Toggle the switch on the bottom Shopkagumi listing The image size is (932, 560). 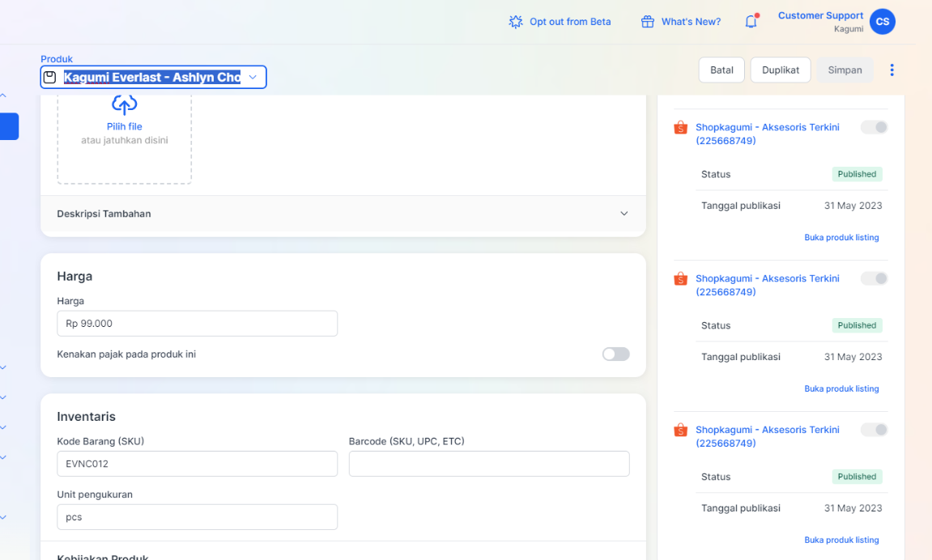click(x=874, y=430)
